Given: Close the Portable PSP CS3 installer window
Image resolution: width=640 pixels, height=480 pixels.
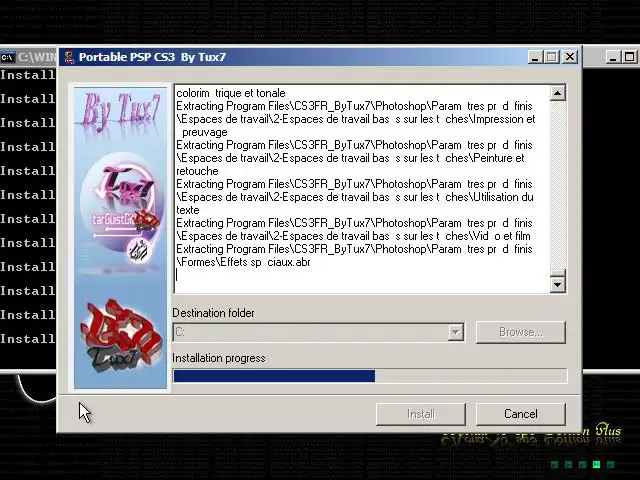Looking at the screenshot, I should pyautogui.click(x=570, y=57).
